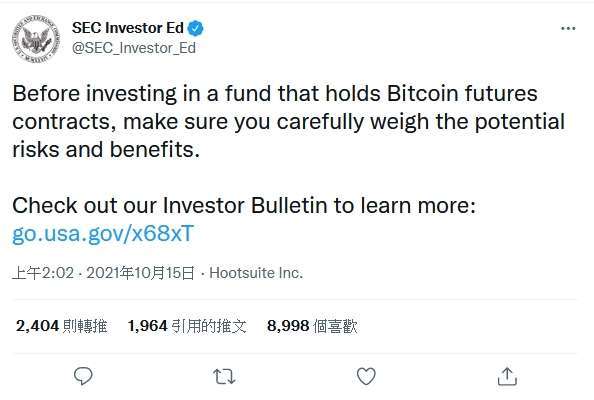Click the tweet text about Bitcoin futures contracts

point(289,121)
